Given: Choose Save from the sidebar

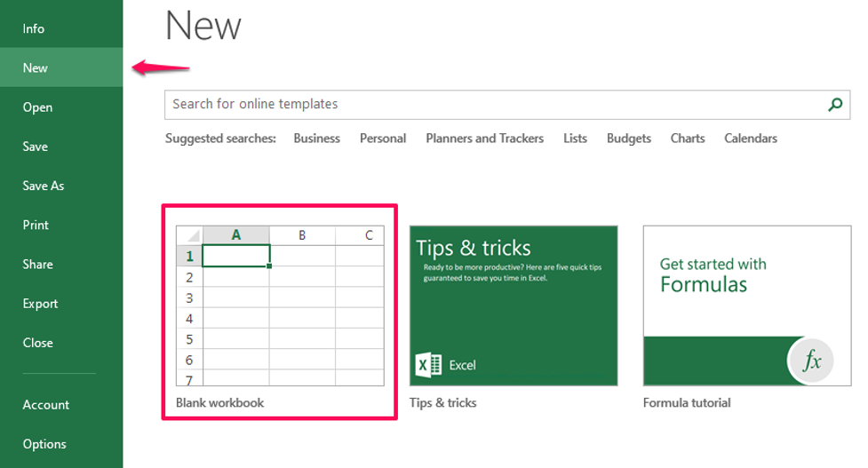Looking at the screenshot, I should [35, 147].
